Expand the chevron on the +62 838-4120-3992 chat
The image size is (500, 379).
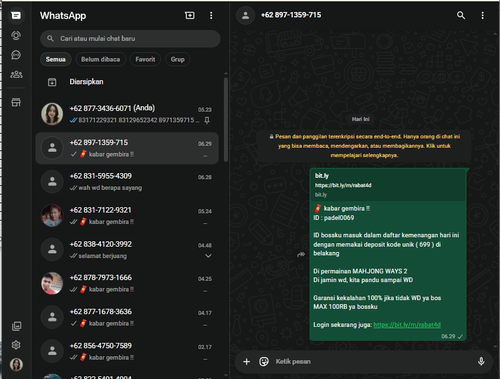tap(208, 256)
